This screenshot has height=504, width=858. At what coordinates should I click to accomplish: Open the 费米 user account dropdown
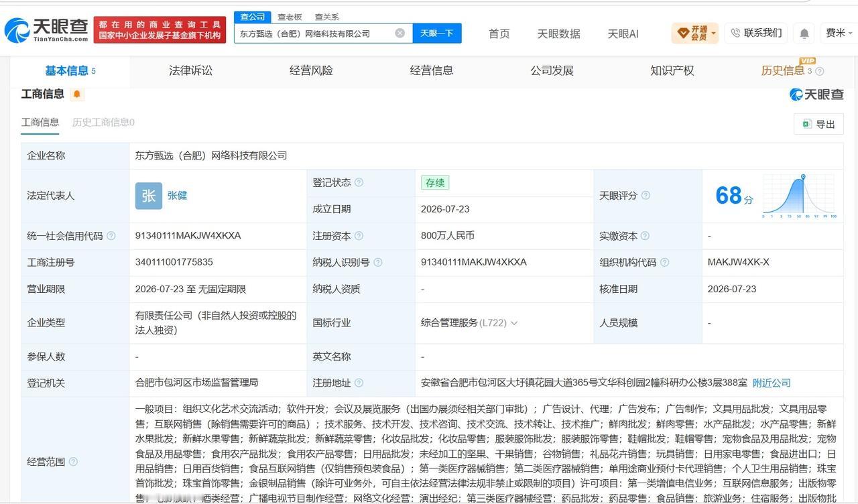click(x=839, y=33)
